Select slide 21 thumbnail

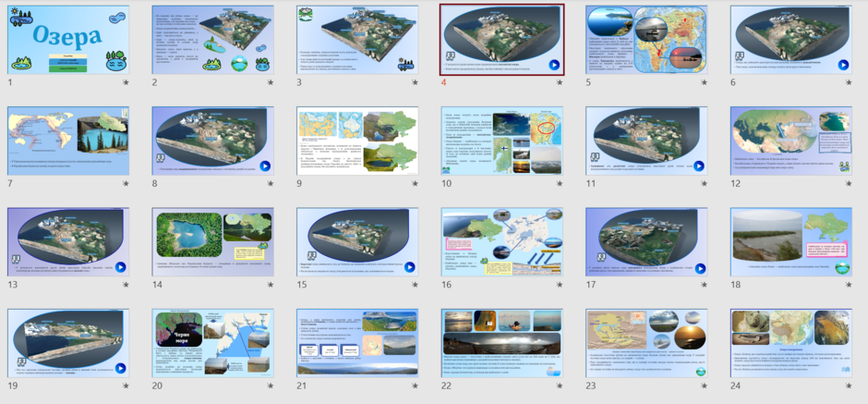tap(357, 343)
